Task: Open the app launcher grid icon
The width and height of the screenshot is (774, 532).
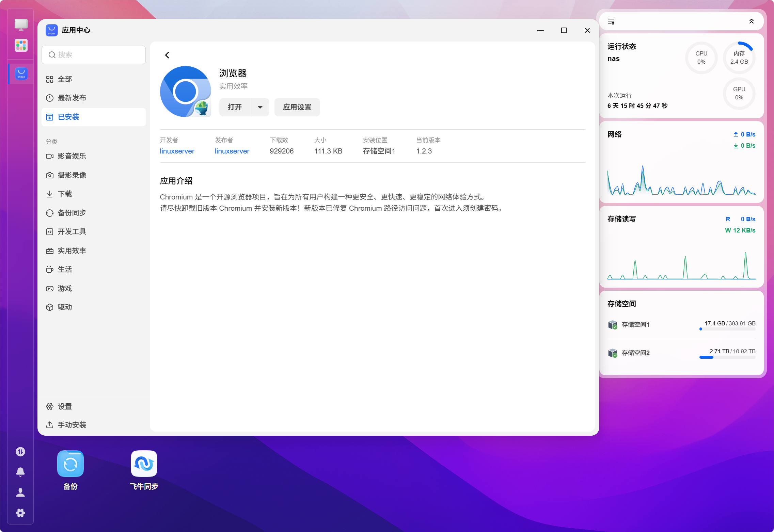Action: pyautogui.click(x=21, y=45)
